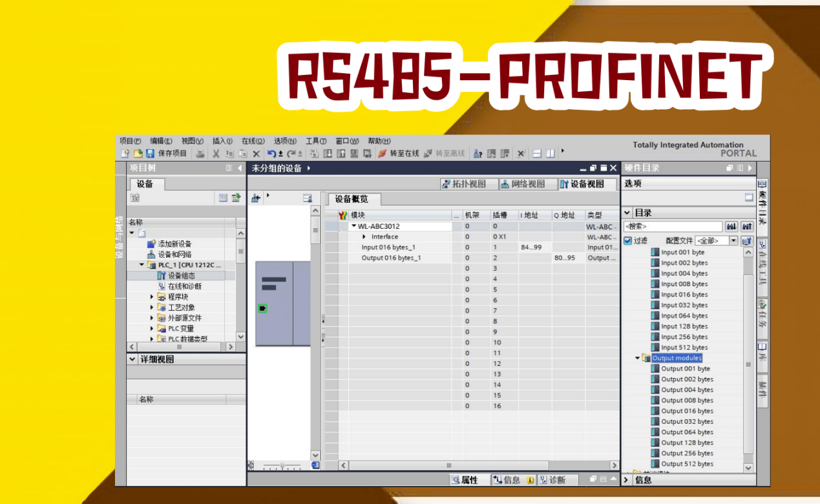Click the accessible devices icon with question mark

point(478,154)
